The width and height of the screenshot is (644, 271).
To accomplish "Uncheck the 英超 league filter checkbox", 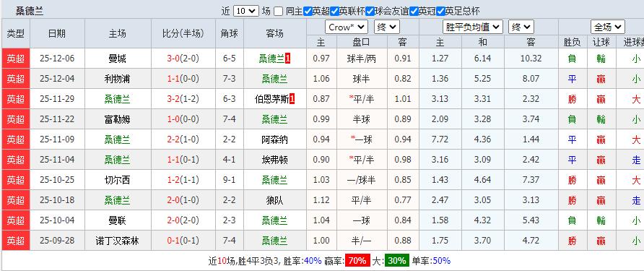I will [308, 11].
